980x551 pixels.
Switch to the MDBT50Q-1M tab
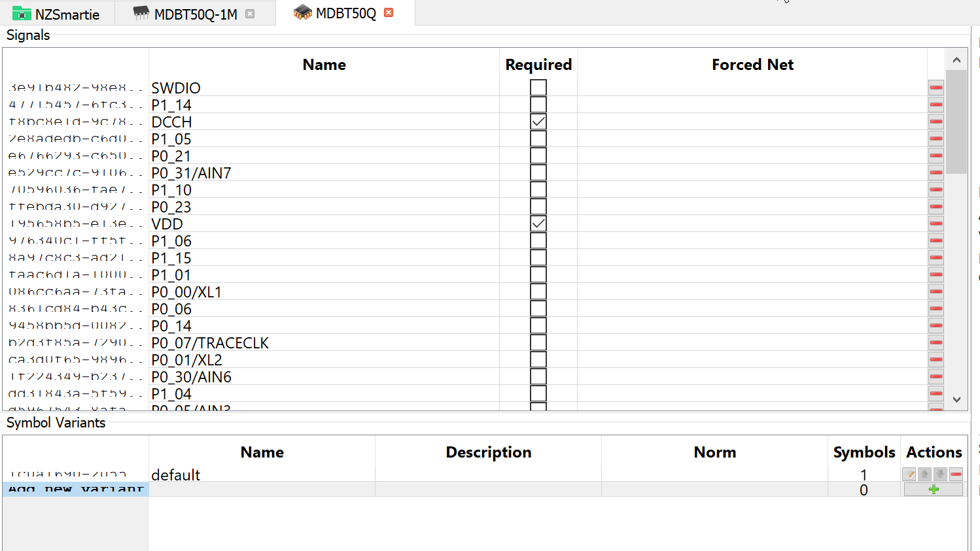point(190,12)
